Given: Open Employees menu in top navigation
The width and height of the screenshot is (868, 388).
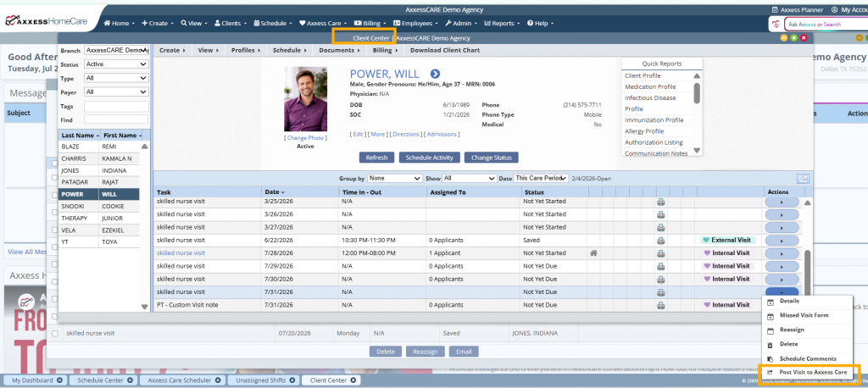Looking at the screenshot, I should pos(415,23).
